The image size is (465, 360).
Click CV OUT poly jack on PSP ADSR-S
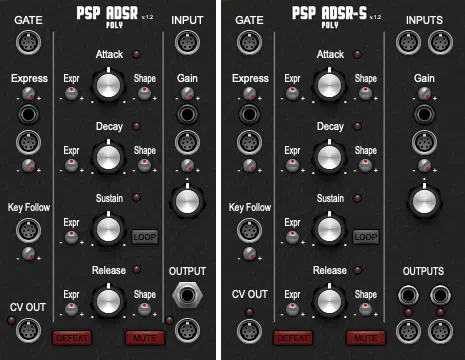coord(250,331)
